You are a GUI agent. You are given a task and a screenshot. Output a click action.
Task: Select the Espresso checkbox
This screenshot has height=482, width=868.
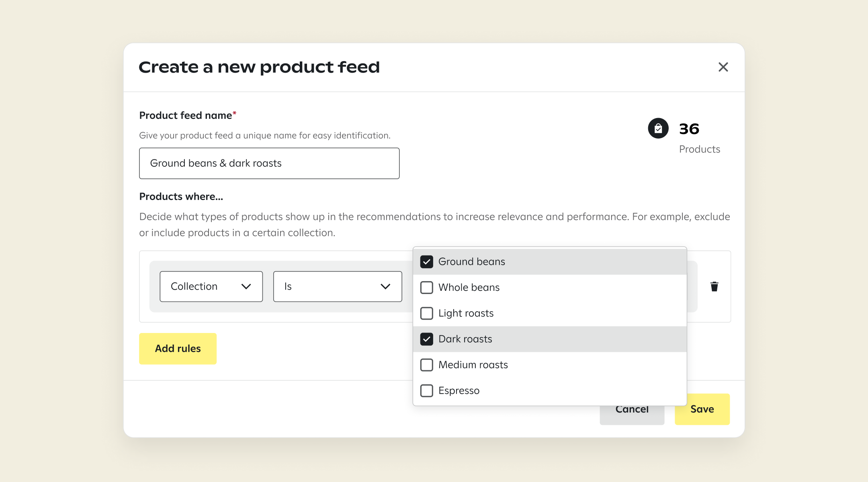coord(426,390)
